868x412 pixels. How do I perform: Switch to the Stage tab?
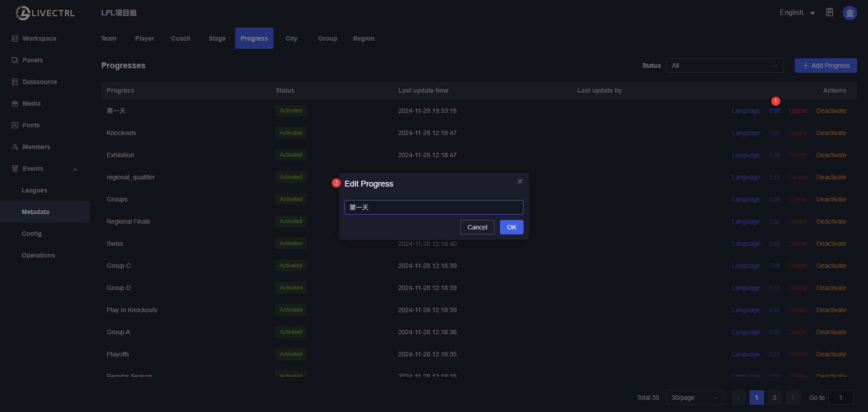pyautogui.click(x=217, y=38)
